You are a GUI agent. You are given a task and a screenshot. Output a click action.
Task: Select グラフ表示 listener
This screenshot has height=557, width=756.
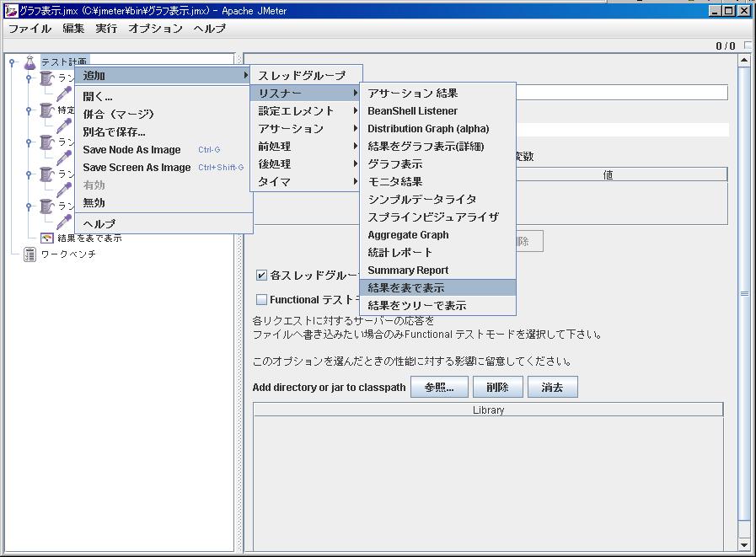tap(437, 164)
